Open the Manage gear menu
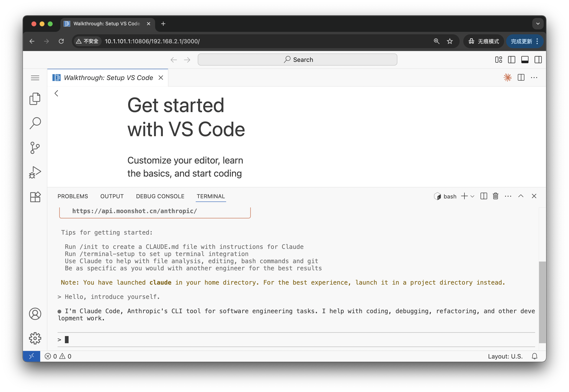This screenshot has width=569, height=392. click(35, 339)
